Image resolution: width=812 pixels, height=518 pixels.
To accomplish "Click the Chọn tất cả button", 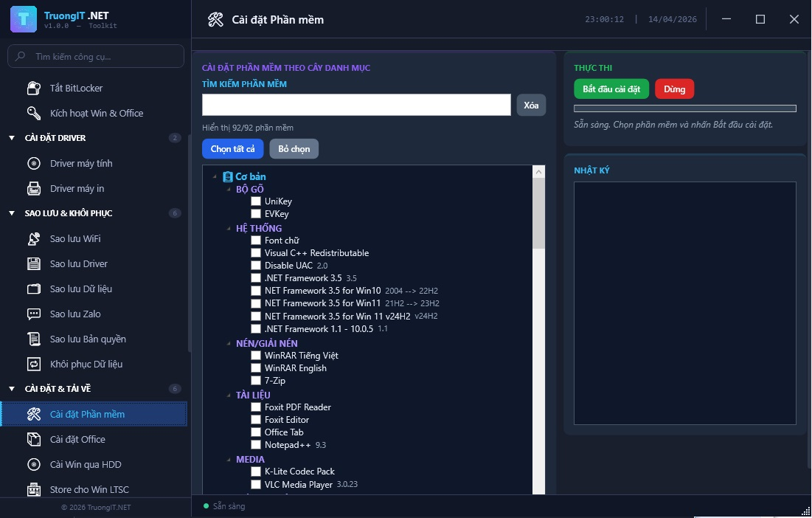I will pyautogui.click(x=232, y=149).
